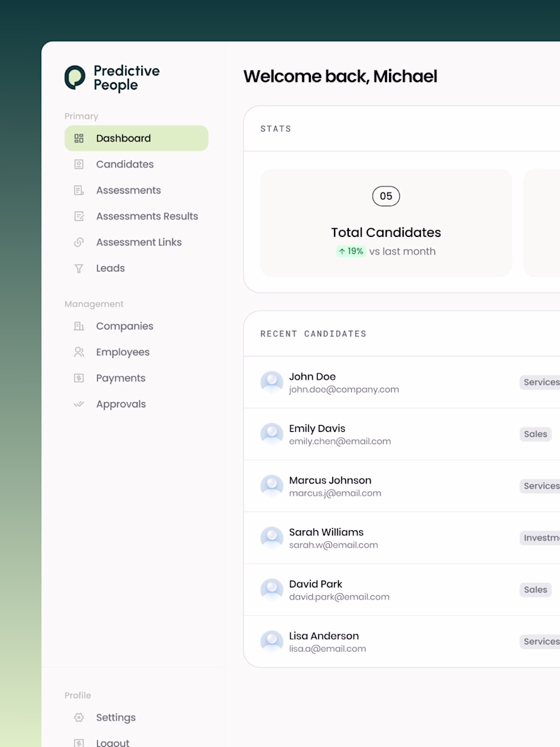This screenshot has width=560, height=747.
Task: Click lisa.a@email.com email
Action: click(x=328, y=649)
